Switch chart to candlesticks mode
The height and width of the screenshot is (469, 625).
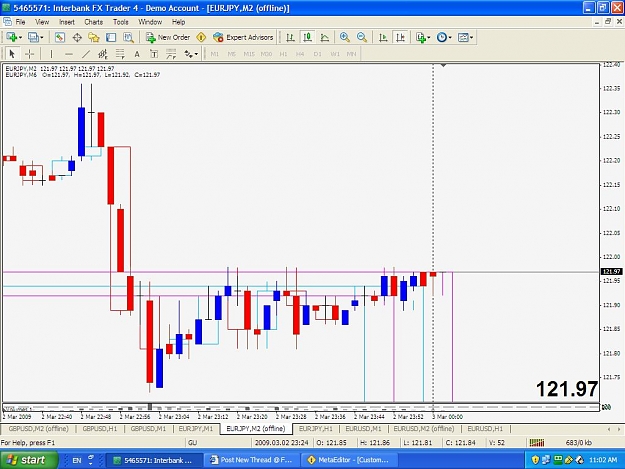307,37
